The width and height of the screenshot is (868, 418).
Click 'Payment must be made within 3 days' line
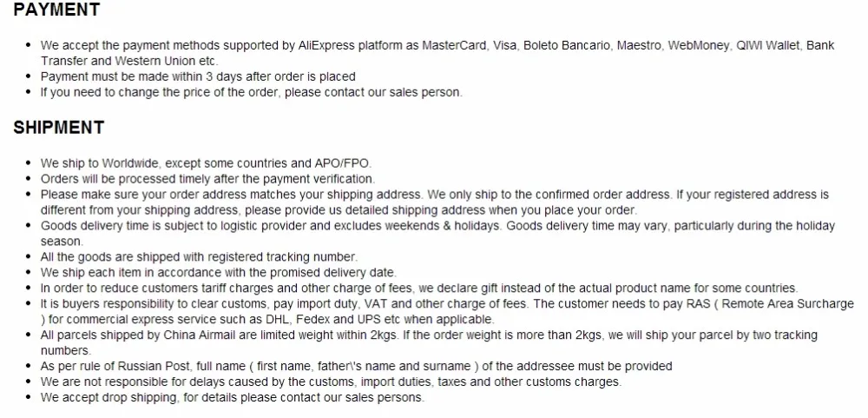198,76
